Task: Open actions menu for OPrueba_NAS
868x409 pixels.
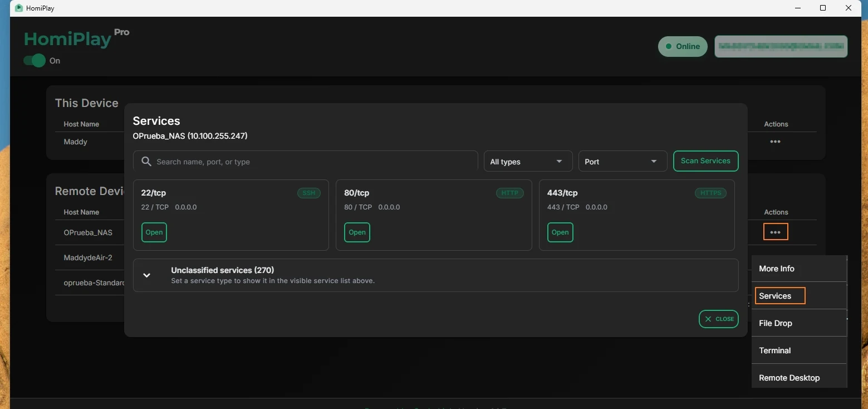Action: 775,232
